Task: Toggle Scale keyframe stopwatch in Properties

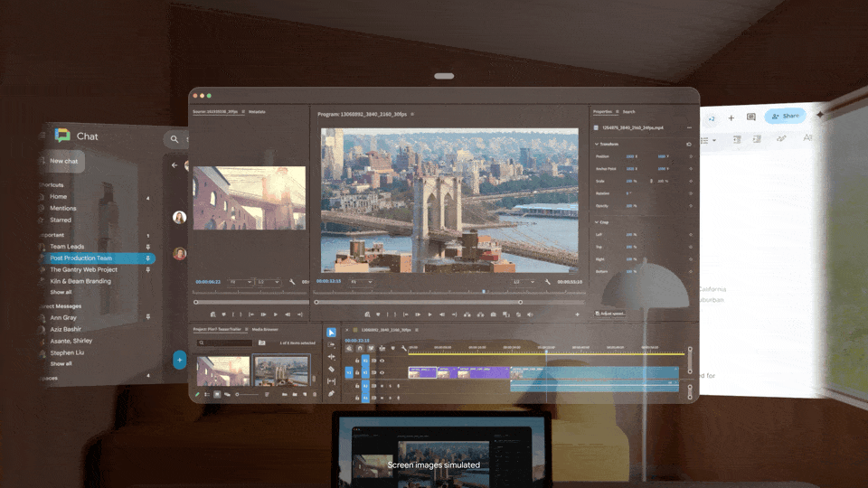Action: point(691,181)
